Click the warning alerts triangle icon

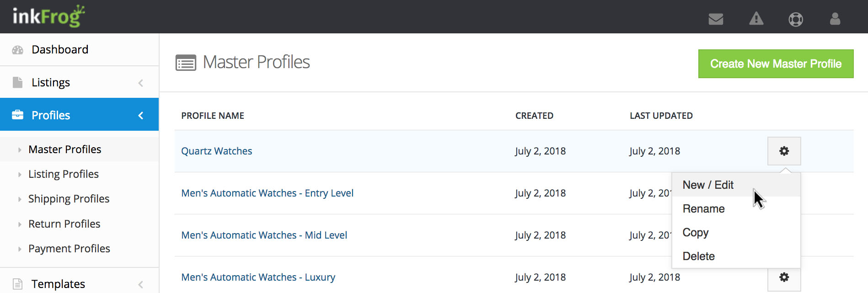click(756, 19)
